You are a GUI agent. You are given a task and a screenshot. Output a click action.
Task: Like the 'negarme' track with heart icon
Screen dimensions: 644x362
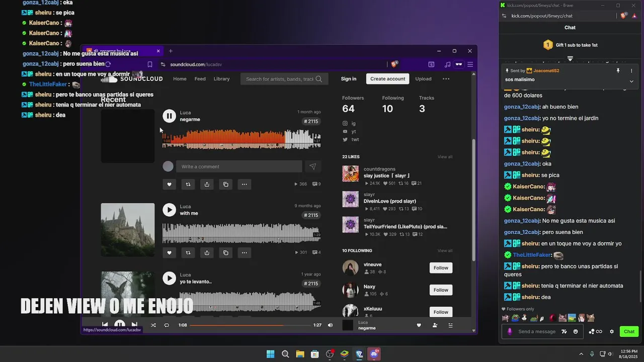(169, 184)
